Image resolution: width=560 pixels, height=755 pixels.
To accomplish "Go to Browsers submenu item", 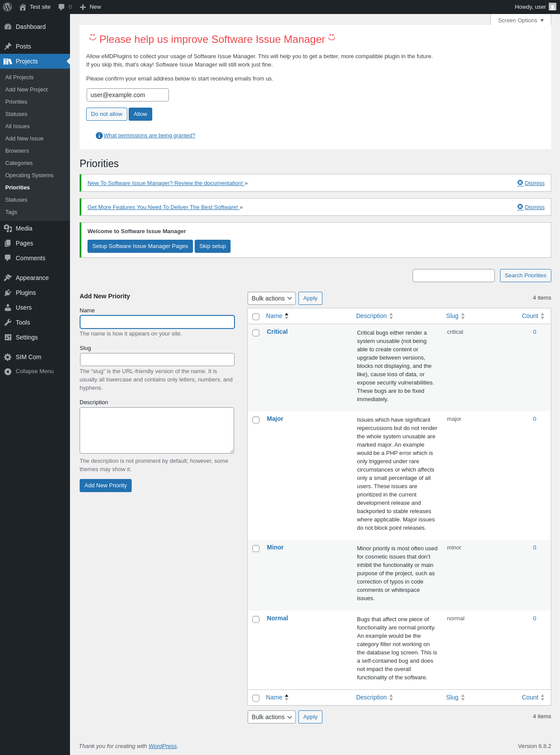I will [35, 151].
